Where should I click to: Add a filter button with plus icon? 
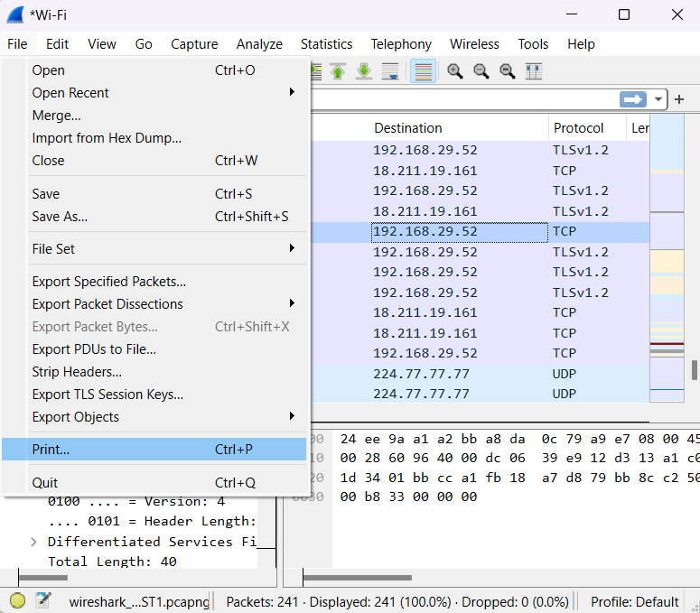(679, 99)
